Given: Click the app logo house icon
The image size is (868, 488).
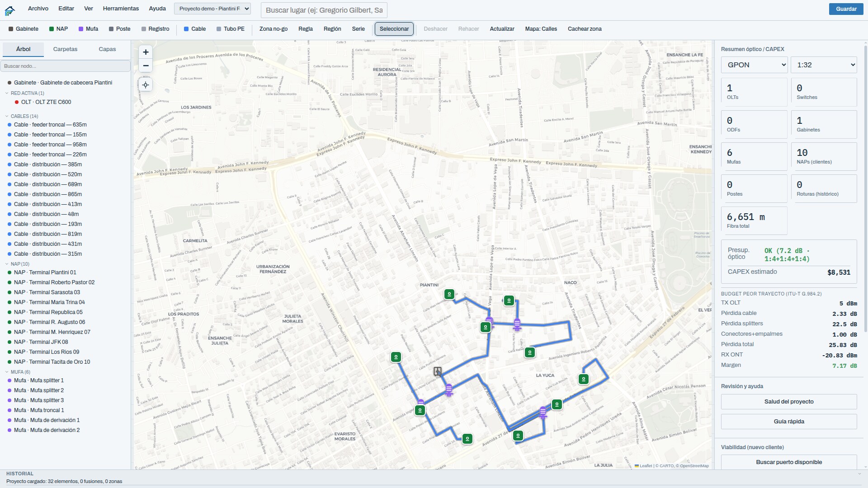Looking at the screenshot, I should coord(9,10).
